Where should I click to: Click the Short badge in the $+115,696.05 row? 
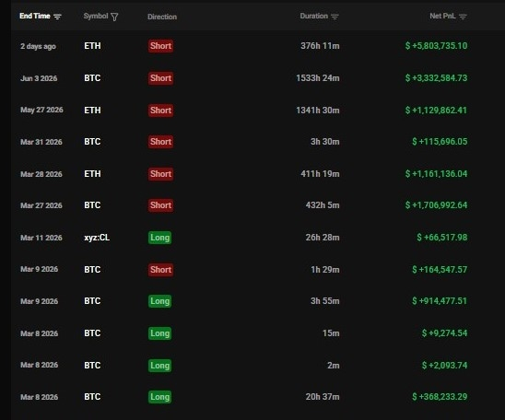click(160, 142)
